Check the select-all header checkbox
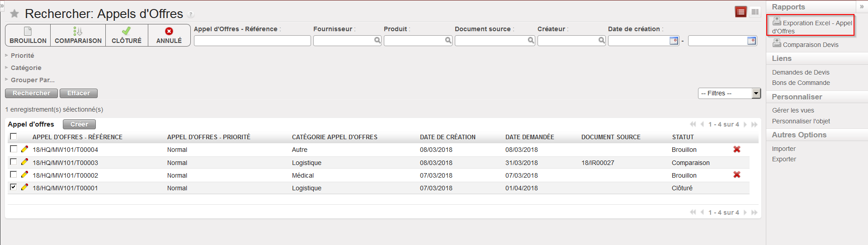This screenshot has width=868, height=245. 14,137
